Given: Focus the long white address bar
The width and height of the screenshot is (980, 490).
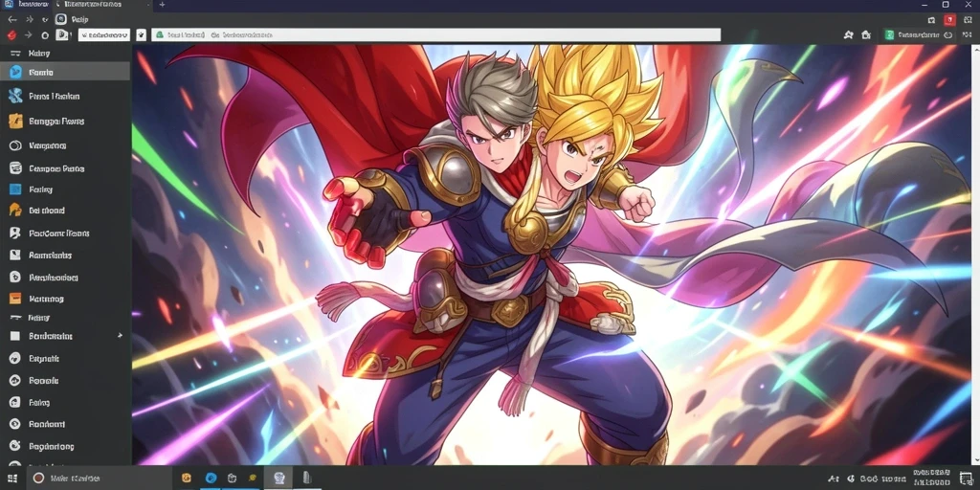Looking at the screenshot, I should click(436, 35).
